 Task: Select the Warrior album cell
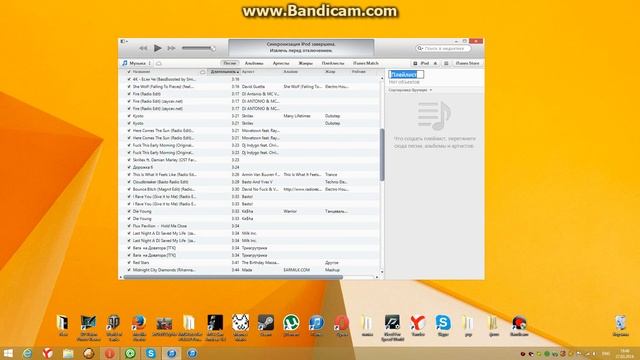click(290, 211)
